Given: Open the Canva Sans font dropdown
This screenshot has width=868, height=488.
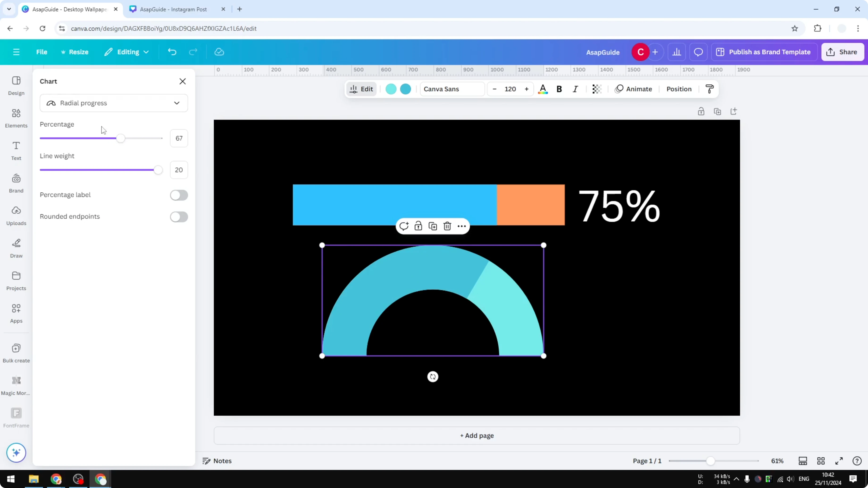Looking at the screenshot, I should coord(452,89).
